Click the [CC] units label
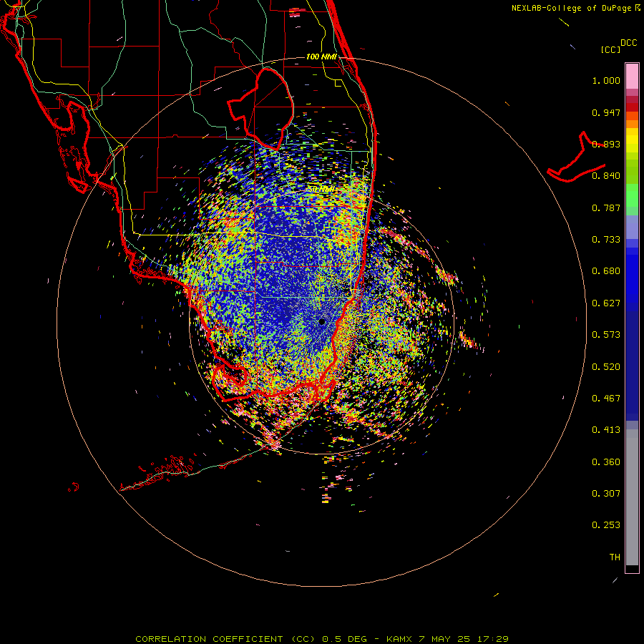Screen dimensions: 644x644 point(610,49)
